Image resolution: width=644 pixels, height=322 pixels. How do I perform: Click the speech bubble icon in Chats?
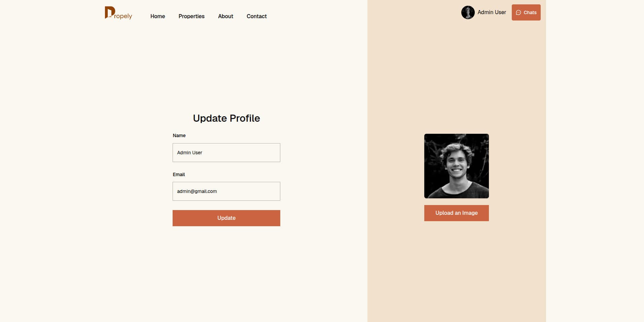[518, 12]
